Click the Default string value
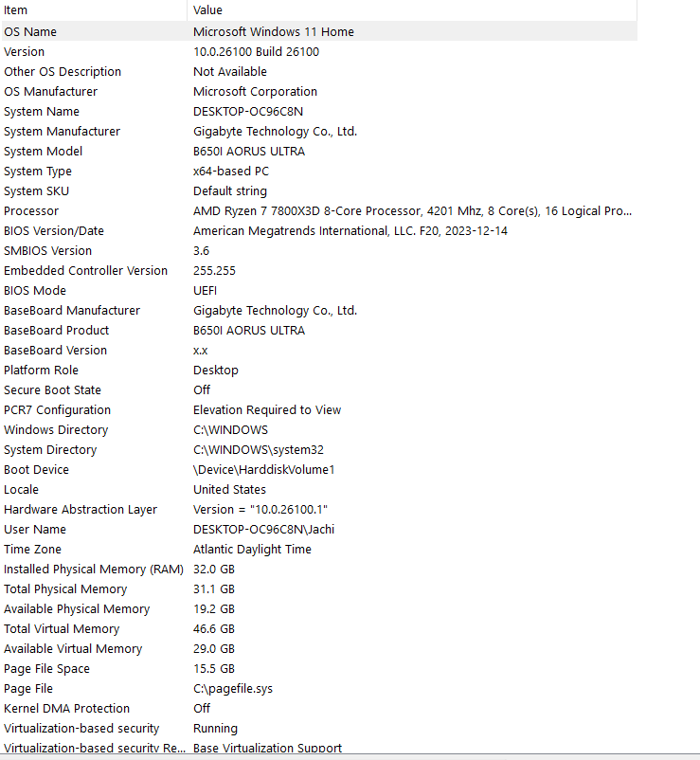 (x=229, y=191)
